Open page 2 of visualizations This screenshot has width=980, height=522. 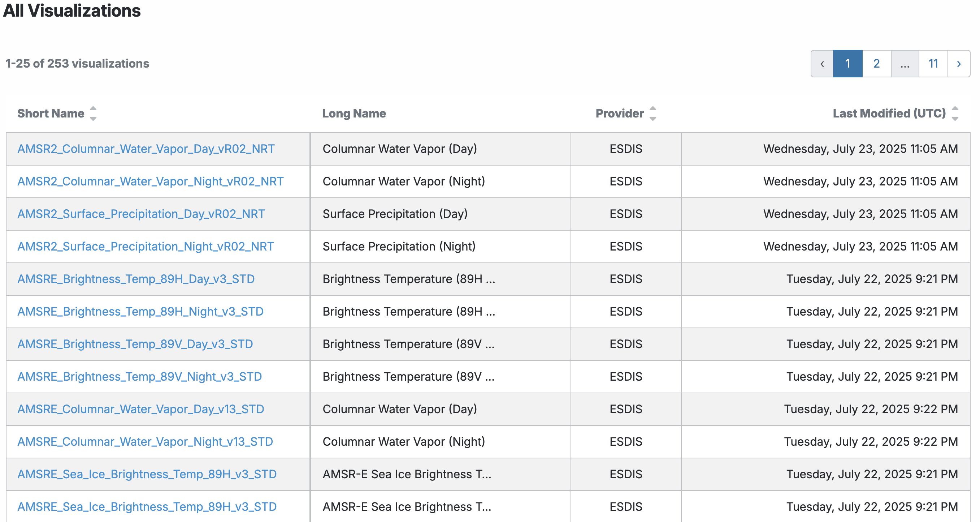tap(876, 64)
